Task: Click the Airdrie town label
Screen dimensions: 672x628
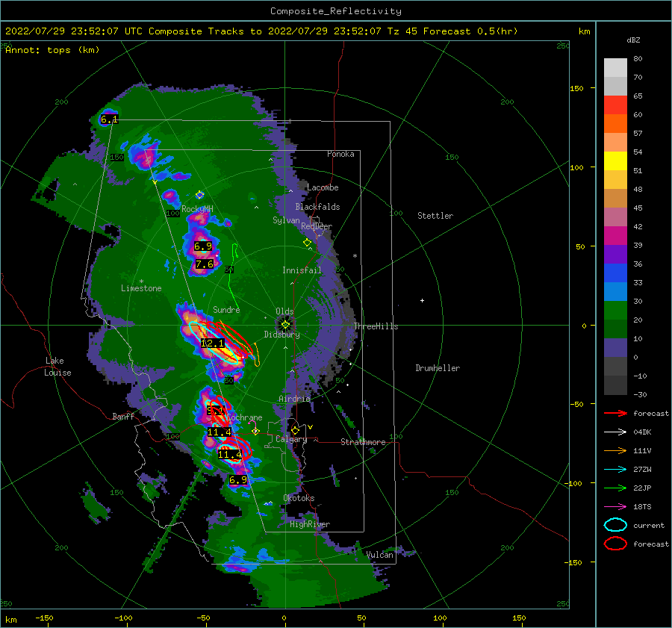Action: tap(294, 399)
